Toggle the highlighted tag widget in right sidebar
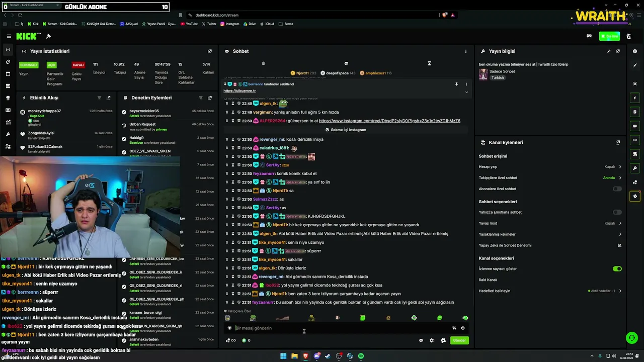Image resolution: width=644 pixels, height=362 pixels. (x=635, y=196)
